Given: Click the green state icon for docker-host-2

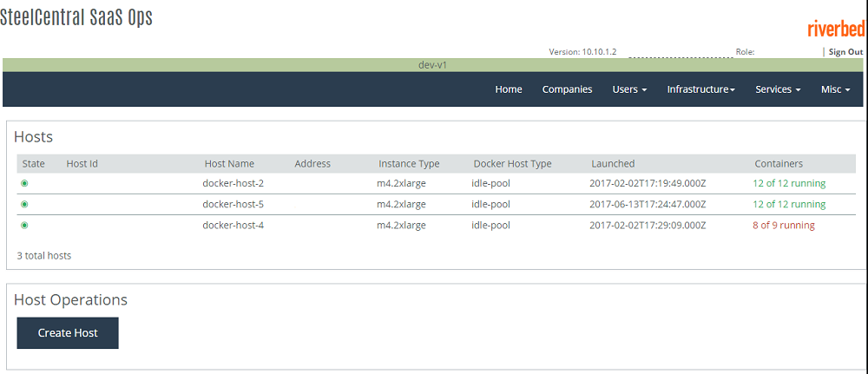Looking at the screenshot, I should (x=24, y=183).
